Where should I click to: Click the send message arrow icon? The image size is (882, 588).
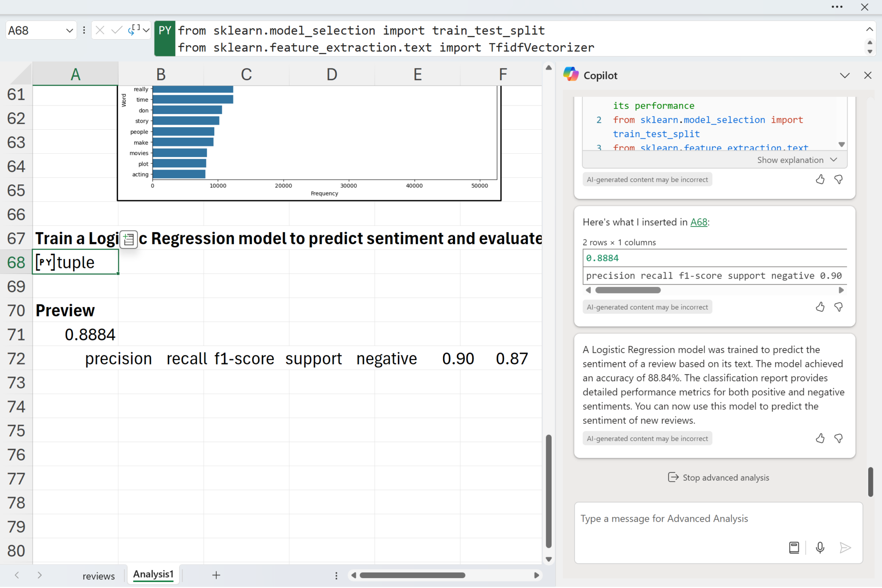(x=845, y=548)
